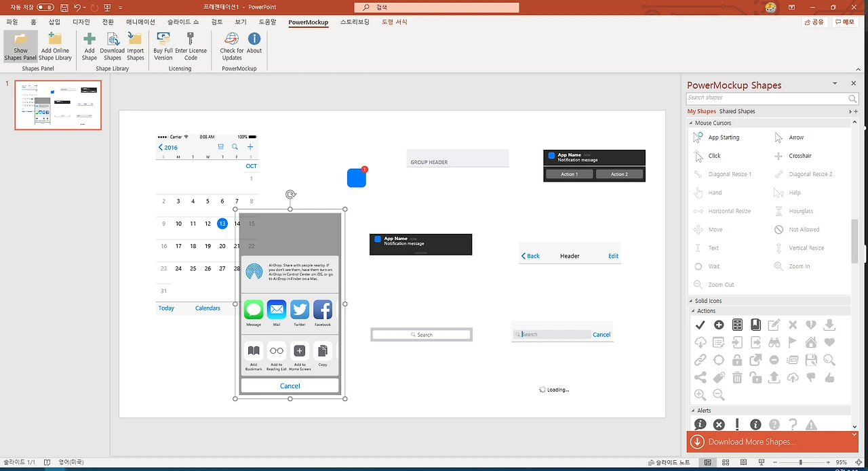
Task: Click the rotation handle above the selected shape
Action: click(x=290, y=194)
